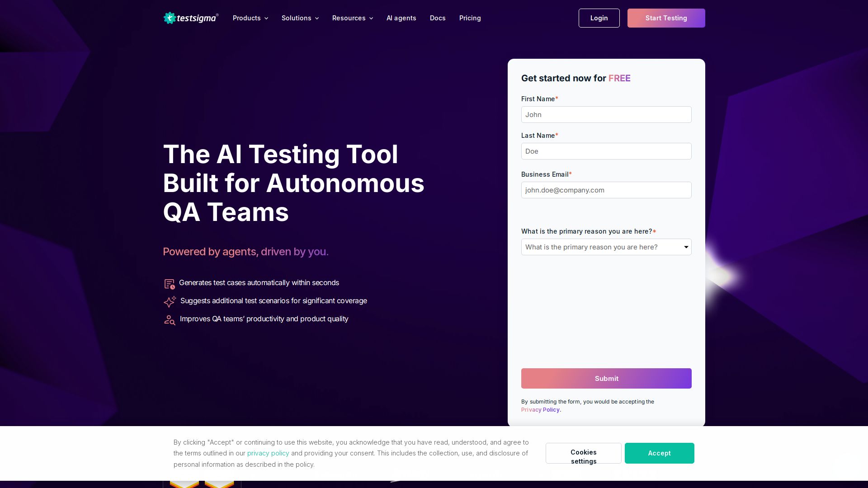Screen dimensions: 868x488
Task: Click the Login button
Action: pyautogui.click(x=599, y=18)
